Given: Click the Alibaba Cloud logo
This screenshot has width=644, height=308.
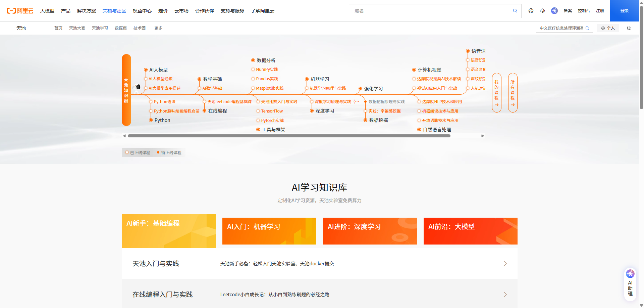Looking at the screenshot, I should click(x=20, y=11).
